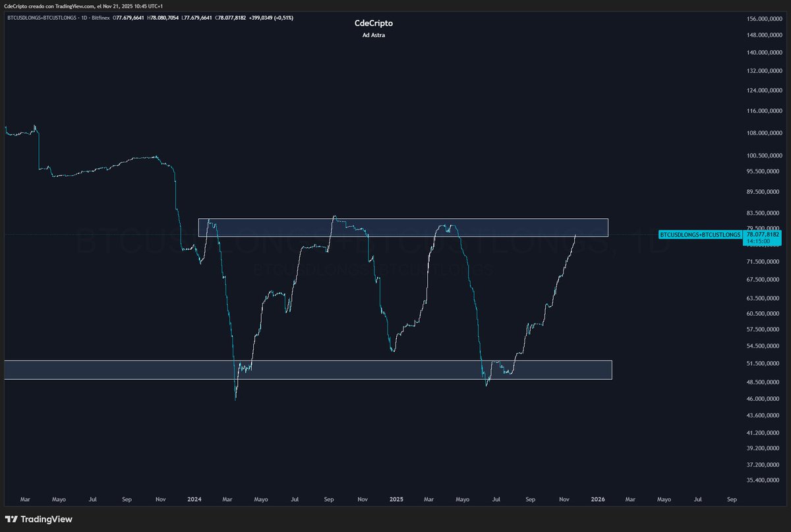Click the cyan BTCUSDLONGS+BTCUSTLONGS series tag near the price axis
The image size is (791, 532).
(x=700, y=235)
